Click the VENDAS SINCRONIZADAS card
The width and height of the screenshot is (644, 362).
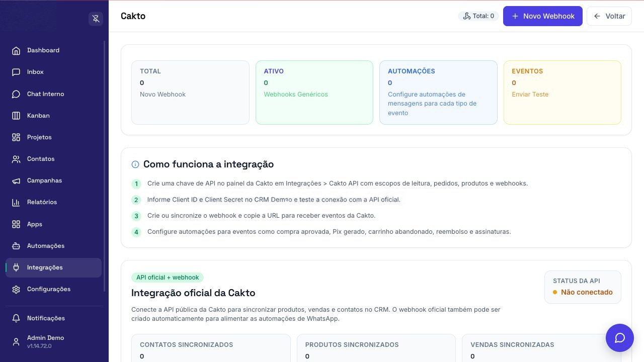point(541,348)
